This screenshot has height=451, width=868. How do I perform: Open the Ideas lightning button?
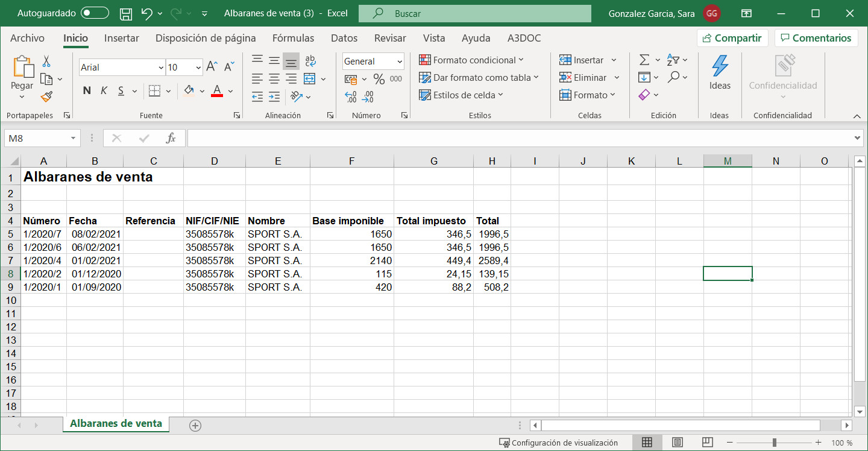click(x=720, y=73)
